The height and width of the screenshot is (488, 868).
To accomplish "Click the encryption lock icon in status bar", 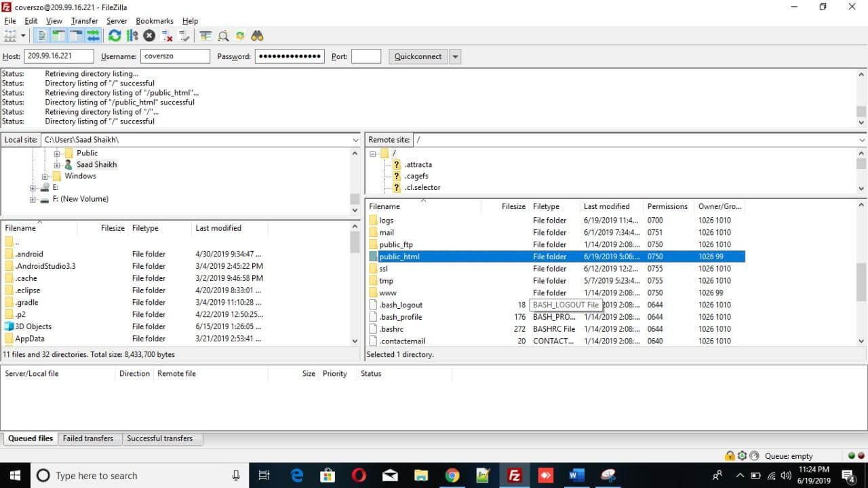I will (x=730, y=456).
